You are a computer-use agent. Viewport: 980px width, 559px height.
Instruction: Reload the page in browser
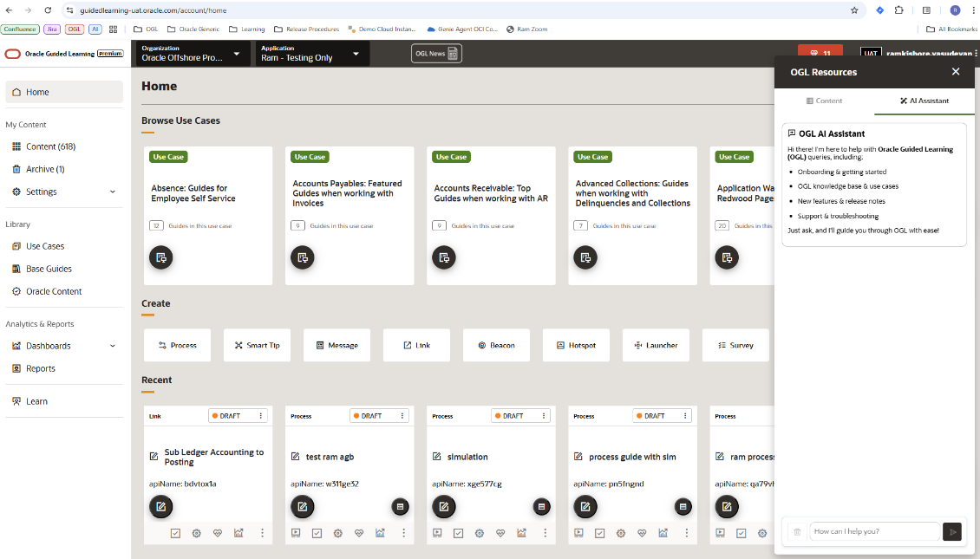click(x=48, y=10)
